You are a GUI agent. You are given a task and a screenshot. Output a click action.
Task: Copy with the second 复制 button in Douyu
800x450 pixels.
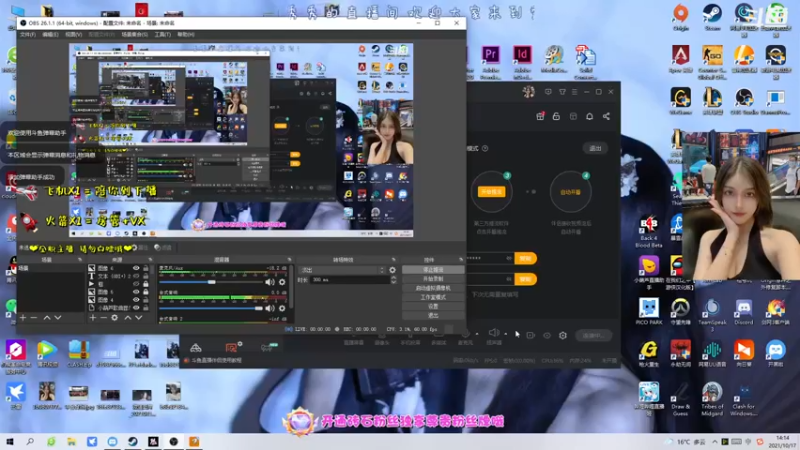525,279
